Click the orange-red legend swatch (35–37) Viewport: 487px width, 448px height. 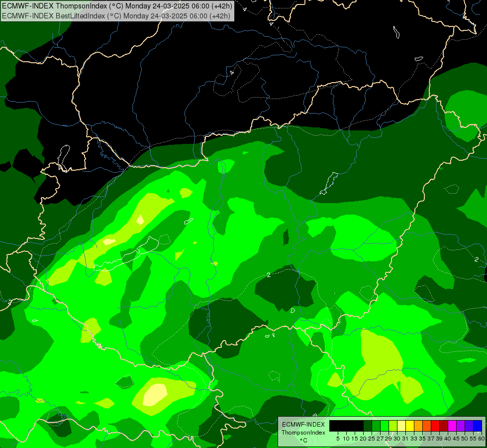click(x=426, y=426)
